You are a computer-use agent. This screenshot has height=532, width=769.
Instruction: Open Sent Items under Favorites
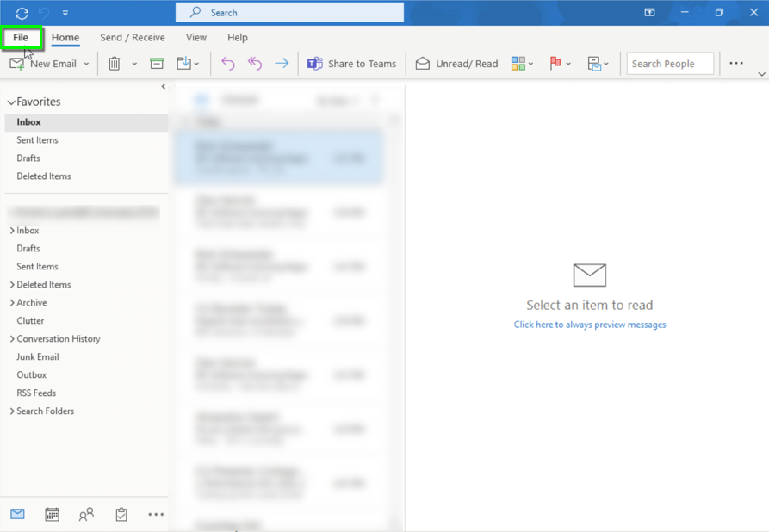tap(37, 140)
